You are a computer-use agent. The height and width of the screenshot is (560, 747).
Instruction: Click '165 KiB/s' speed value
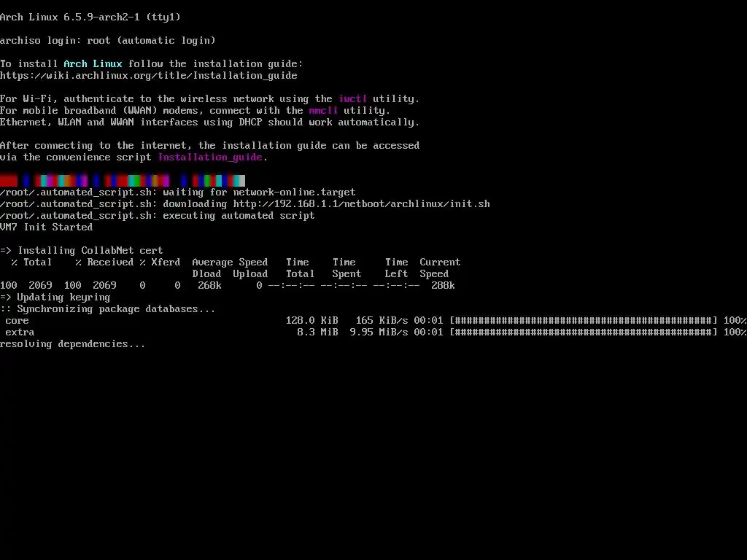tap(382, 321)
